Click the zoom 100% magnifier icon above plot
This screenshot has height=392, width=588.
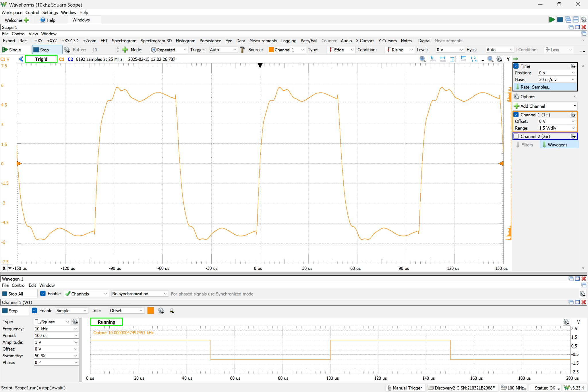422,59
